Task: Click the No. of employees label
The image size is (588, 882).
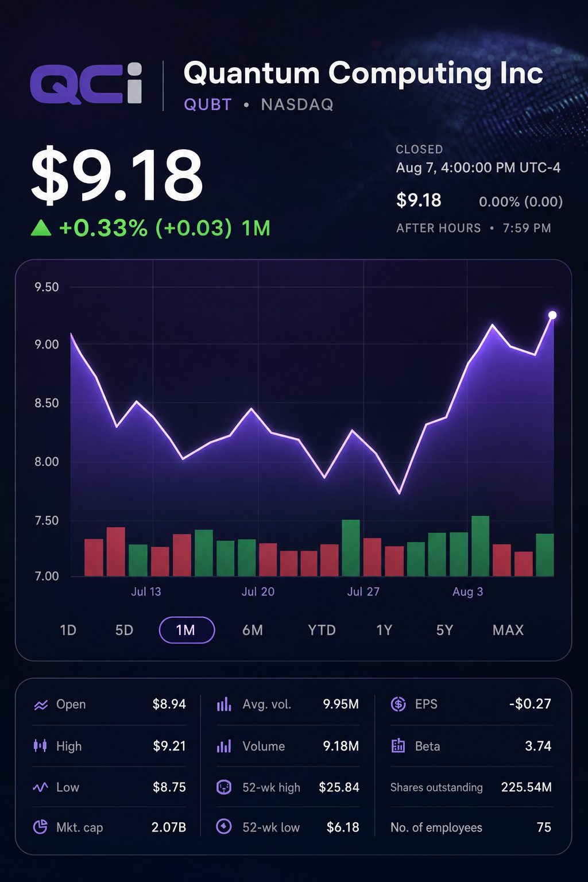Action: tap(436, 827)
